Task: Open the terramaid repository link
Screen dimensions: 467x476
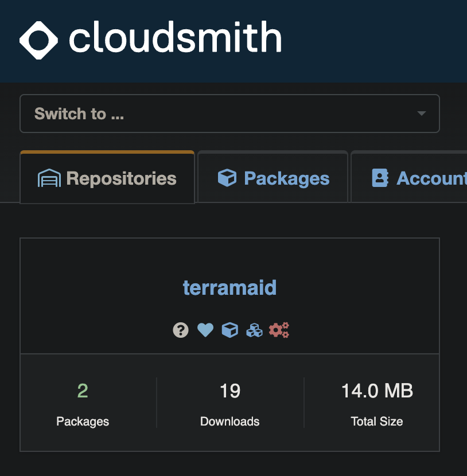Action: click(229, 287)
